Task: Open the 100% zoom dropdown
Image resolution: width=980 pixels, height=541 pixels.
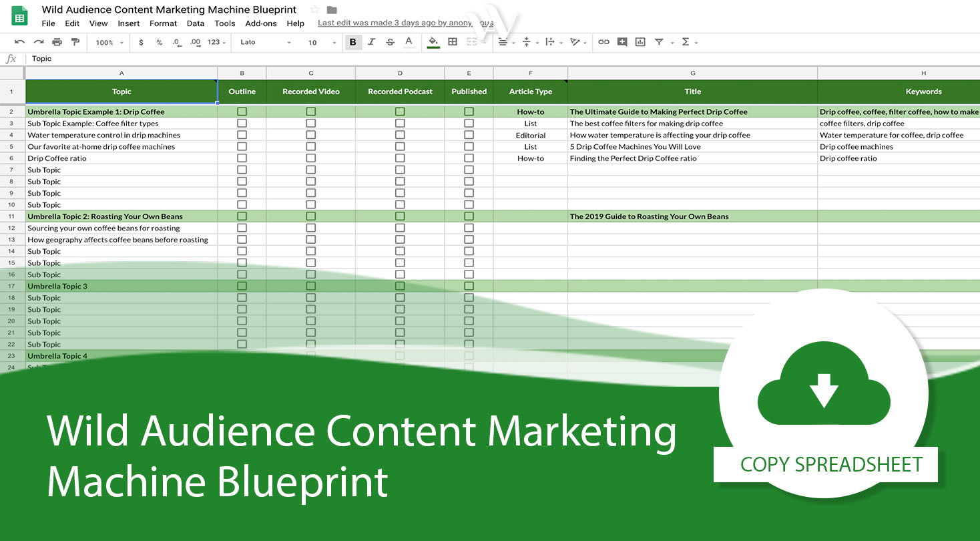Action: 109,42
